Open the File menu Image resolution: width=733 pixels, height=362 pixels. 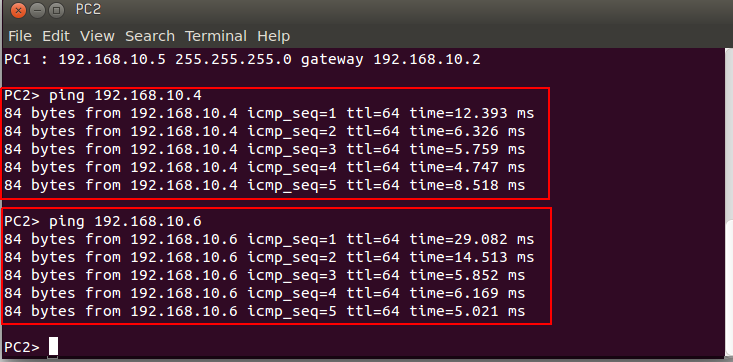click(20, 36)
